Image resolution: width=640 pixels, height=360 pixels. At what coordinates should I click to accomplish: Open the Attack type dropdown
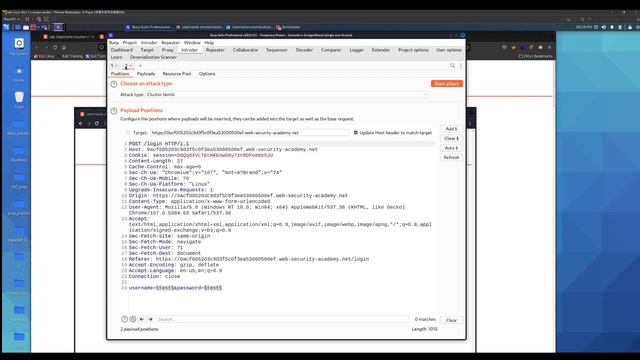click(x=287, y=94)
